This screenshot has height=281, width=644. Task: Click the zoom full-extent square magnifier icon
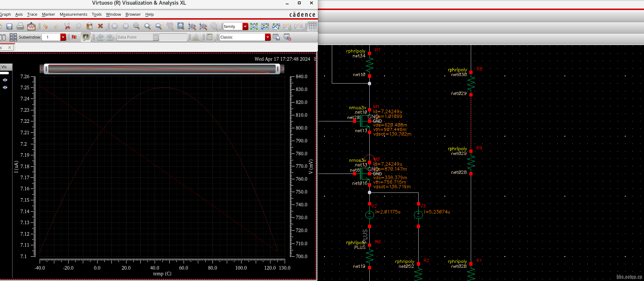click(181, 26)
